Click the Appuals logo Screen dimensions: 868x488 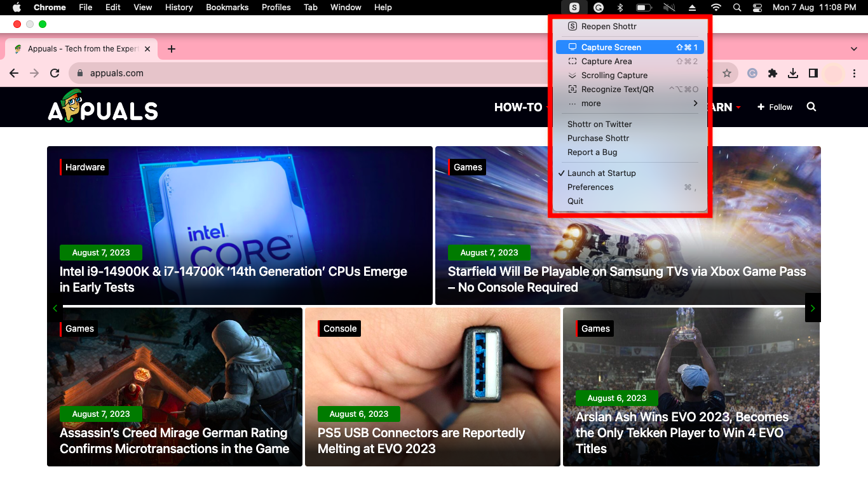coord(103,106)
